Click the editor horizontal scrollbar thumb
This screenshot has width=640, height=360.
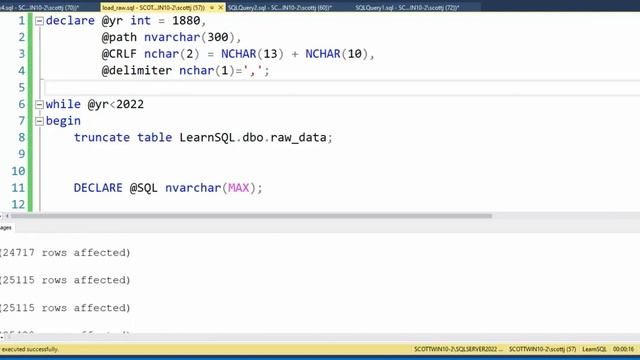click(x=251, y=216)
